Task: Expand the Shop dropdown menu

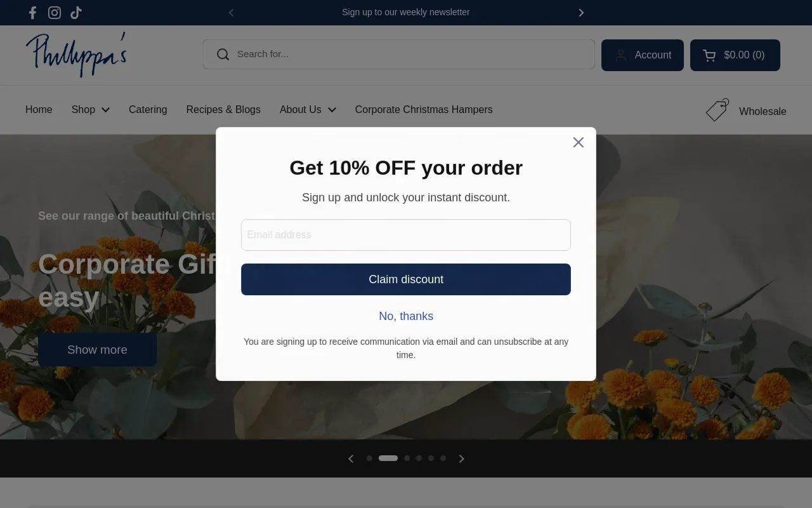Action: 91,110
